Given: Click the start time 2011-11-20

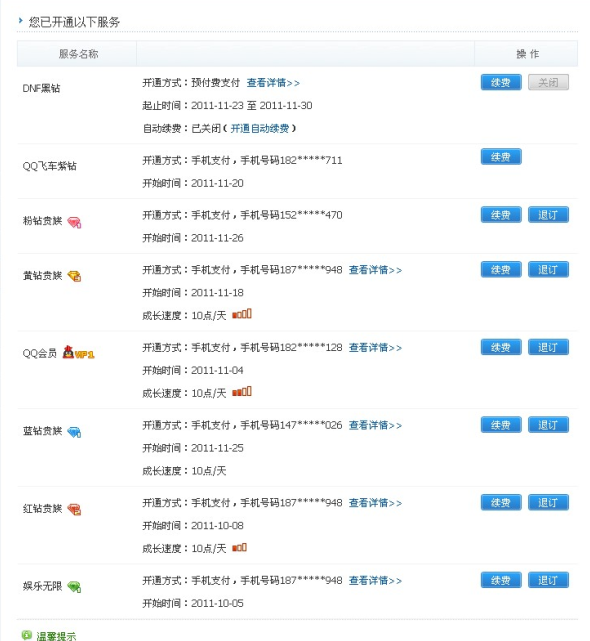Looking at the screenshot, I should 217,184.
